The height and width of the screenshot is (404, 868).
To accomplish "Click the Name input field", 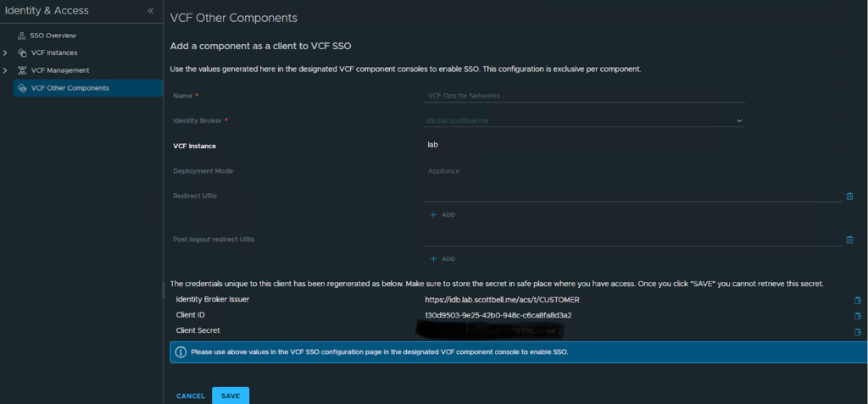I will [x=584, y=96].
